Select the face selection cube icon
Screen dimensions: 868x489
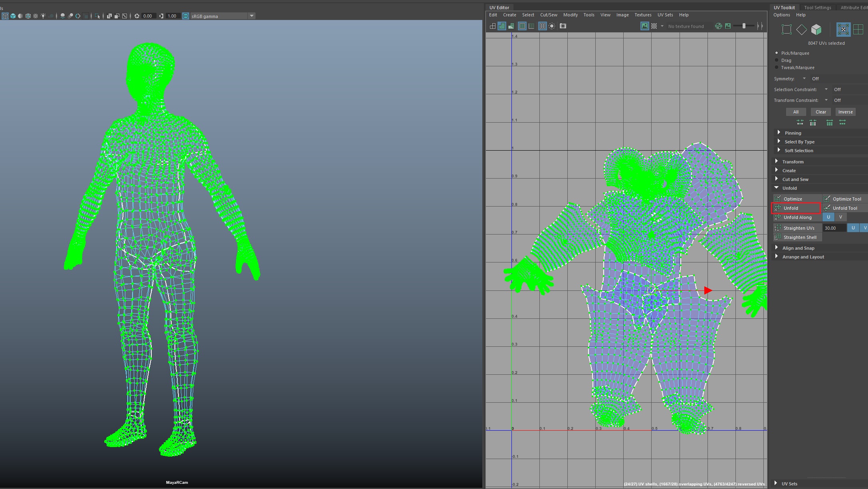point(816,30)
